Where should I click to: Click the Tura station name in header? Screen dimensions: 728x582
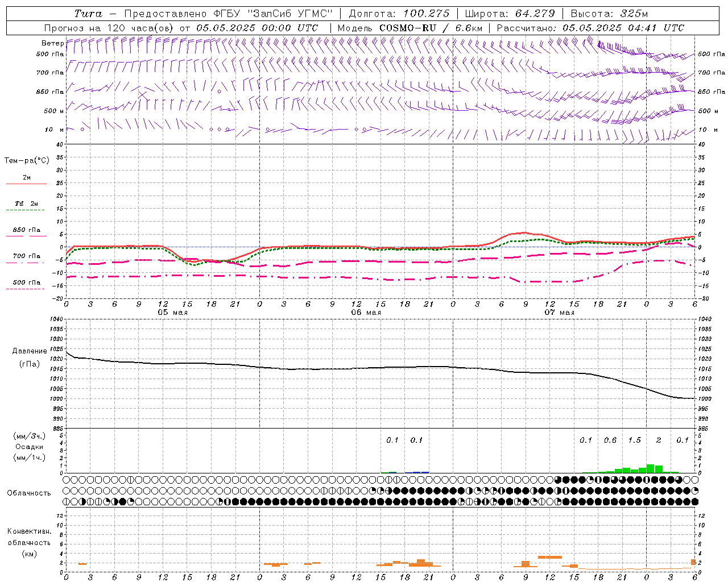coord(88,14)
